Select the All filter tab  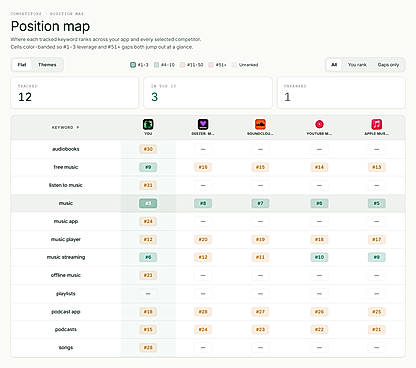[334, 65]
